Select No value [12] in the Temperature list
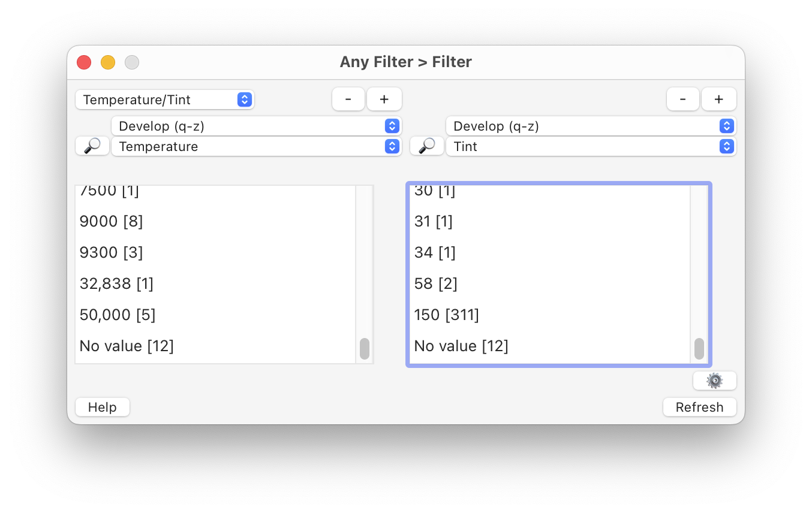812x513 pixels. click(x=127, y=346)
